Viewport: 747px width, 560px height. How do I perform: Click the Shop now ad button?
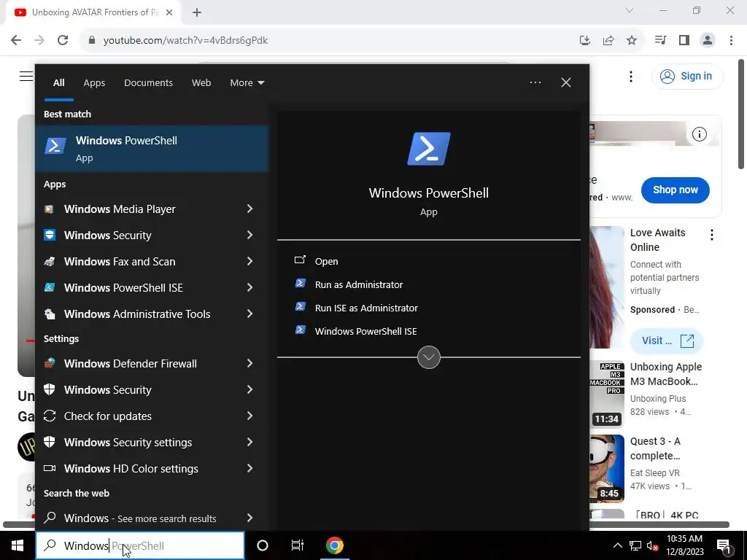pyautogui.click(x=675, y=190)
